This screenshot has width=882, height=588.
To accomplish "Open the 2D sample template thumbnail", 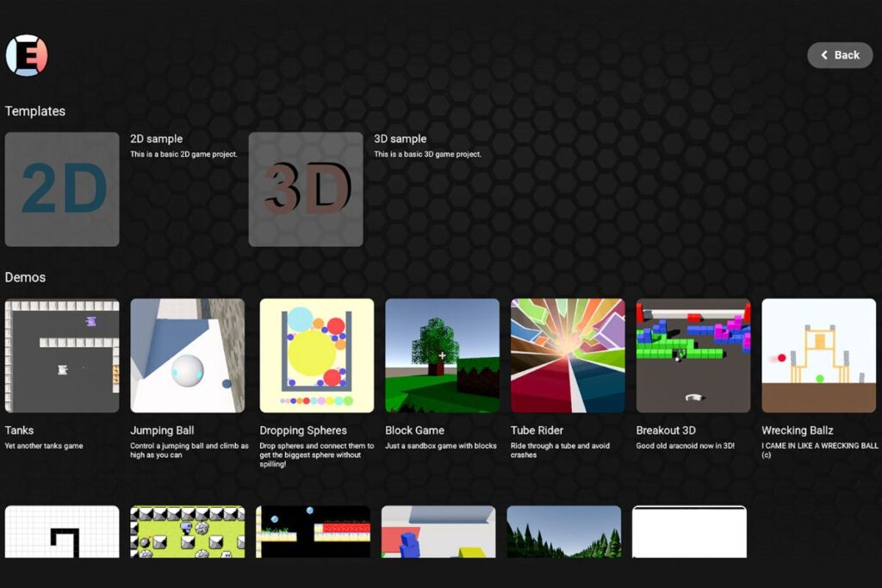I will click(62, 189).
